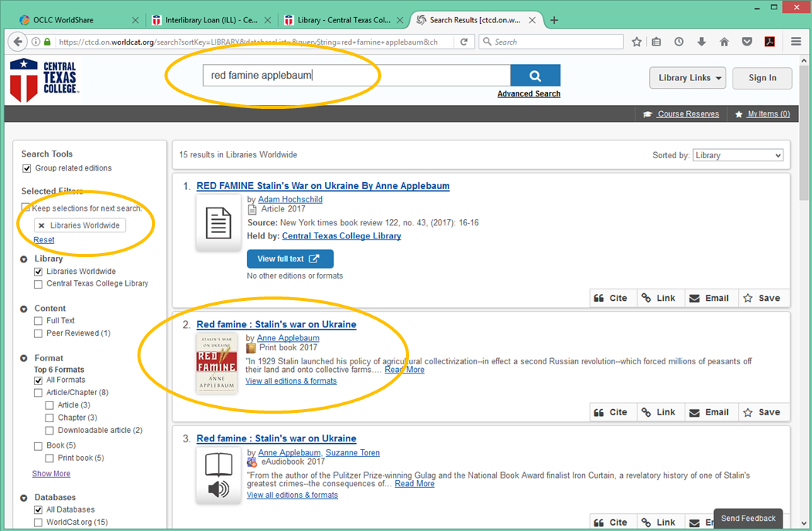Open browser history clock icon
This screenshot has width=812, height=531.
678,42
